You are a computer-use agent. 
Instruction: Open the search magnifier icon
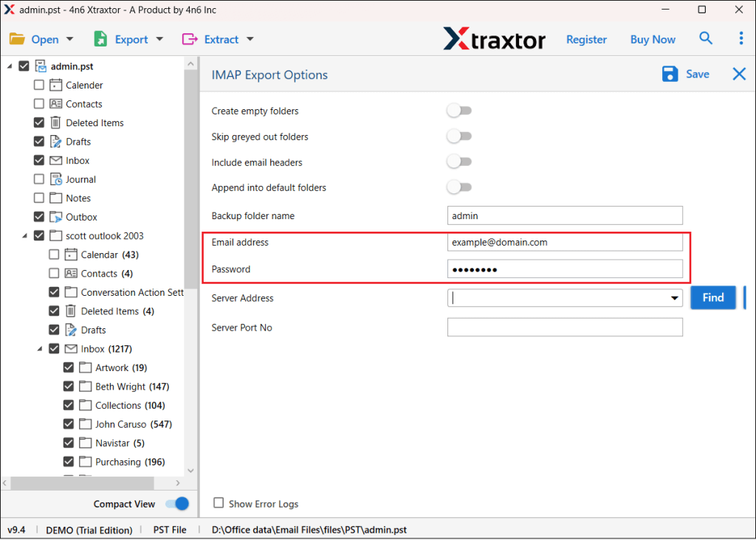tap(706, 38)
